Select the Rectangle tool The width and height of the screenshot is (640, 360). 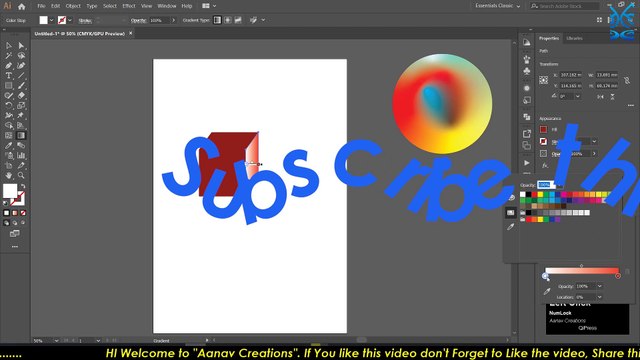click(x=9, y=85)
